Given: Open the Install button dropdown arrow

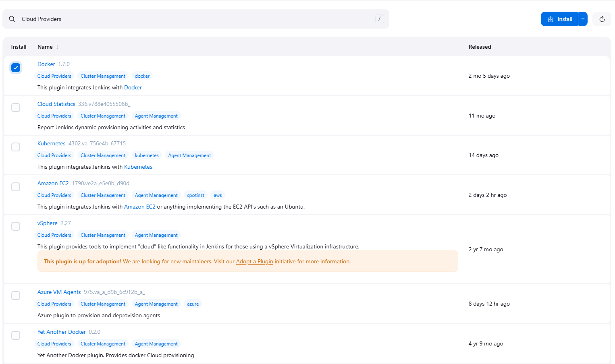Looking at the screenshot, I should 583,19.
